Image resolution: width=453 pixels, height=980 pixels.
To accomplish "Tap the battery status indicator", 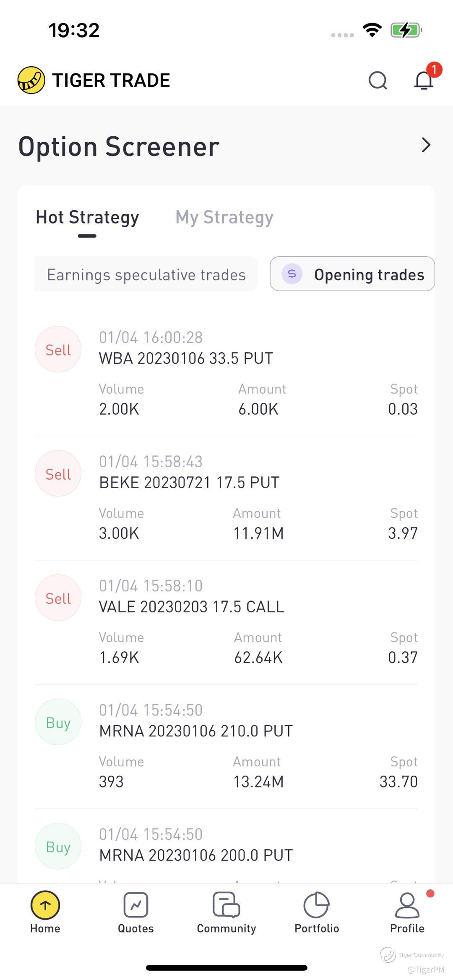I will [x=406, y=30].
